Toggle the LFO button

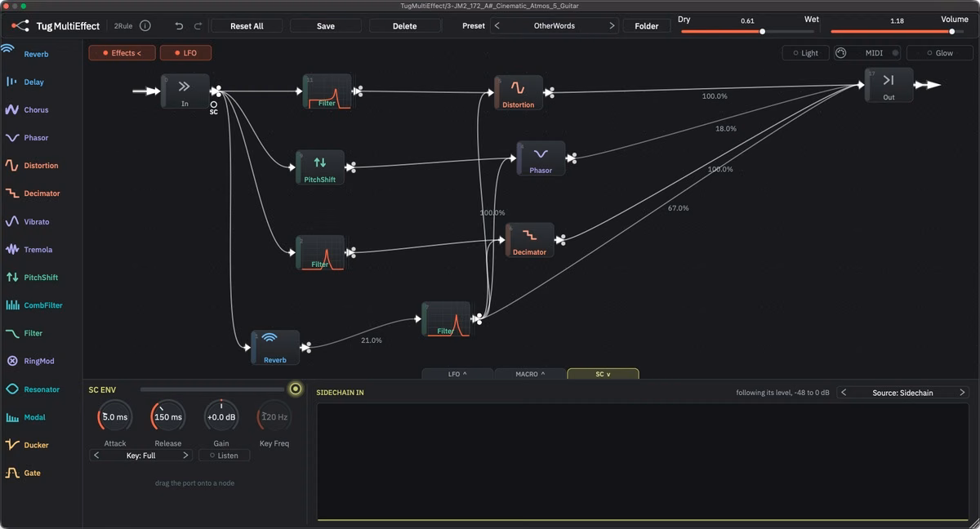(x=185, y=53)
